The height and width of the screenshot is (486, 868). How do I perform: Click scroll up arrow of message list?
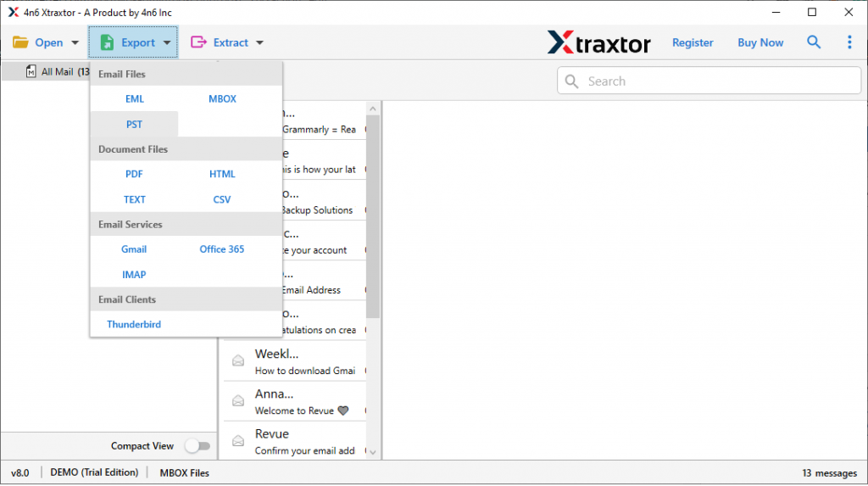pyautogui.click(x=373, y=109)
